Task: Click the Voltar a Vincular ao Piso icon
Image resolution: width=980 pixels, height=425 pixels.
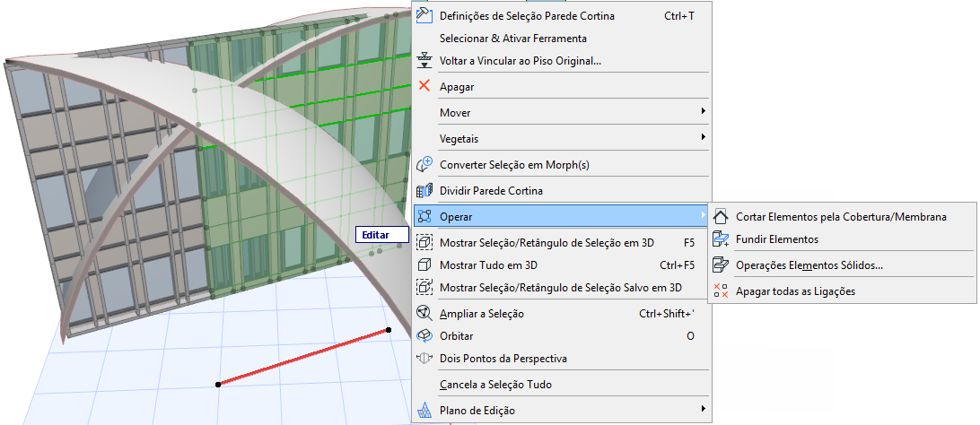Action: pyautogui.click(x=424, y=61)
